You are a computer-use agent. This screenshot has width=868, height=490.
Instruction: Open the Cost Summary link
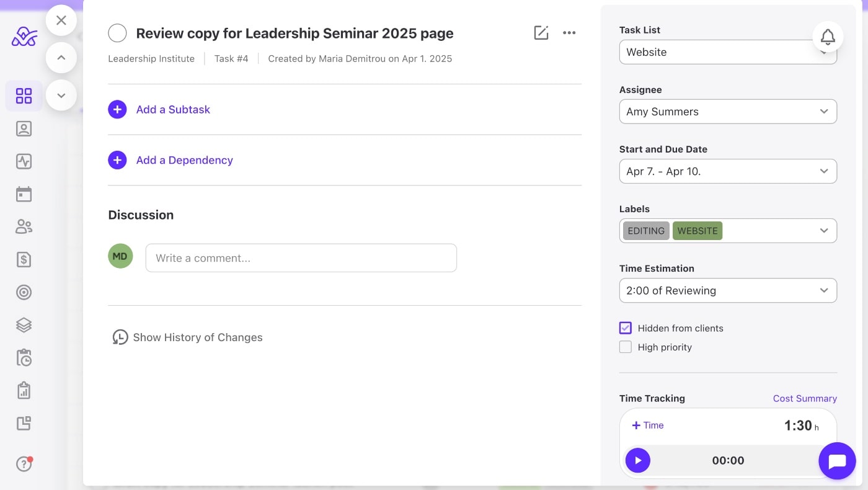(804, 398)
